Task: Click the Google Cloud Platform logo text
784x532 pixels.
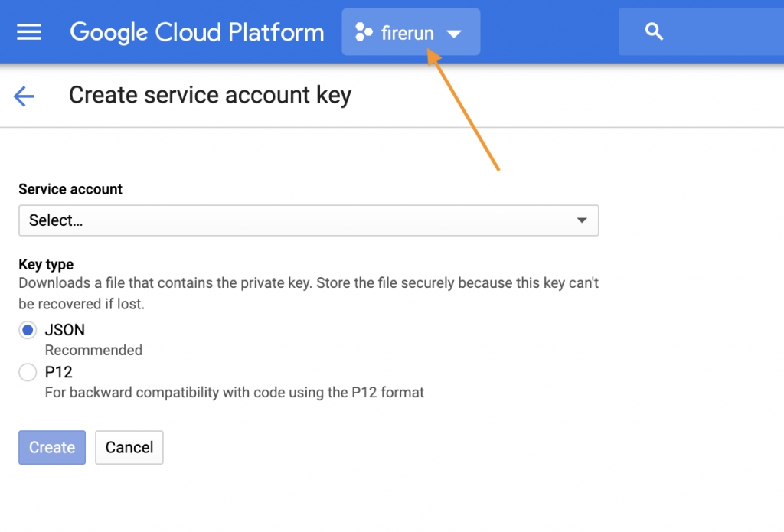Action: click(197, 32)
